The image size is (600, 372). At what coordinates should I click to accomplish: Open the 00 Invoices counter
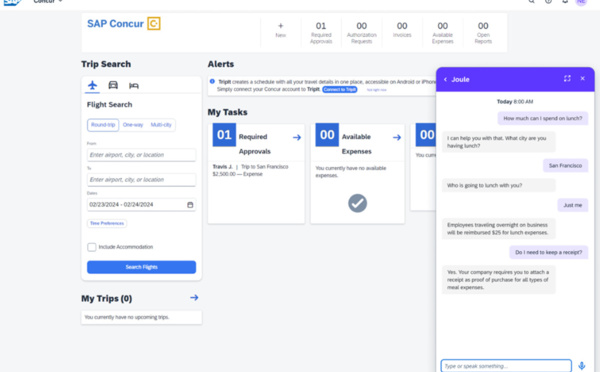[402, 29]
